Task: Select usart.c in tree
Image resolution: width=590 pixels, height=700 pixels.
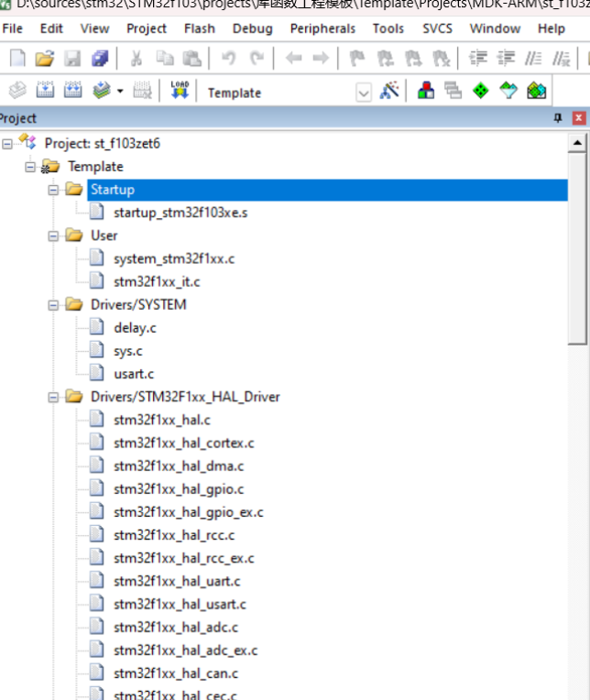Action: click(x=134, y=374)
